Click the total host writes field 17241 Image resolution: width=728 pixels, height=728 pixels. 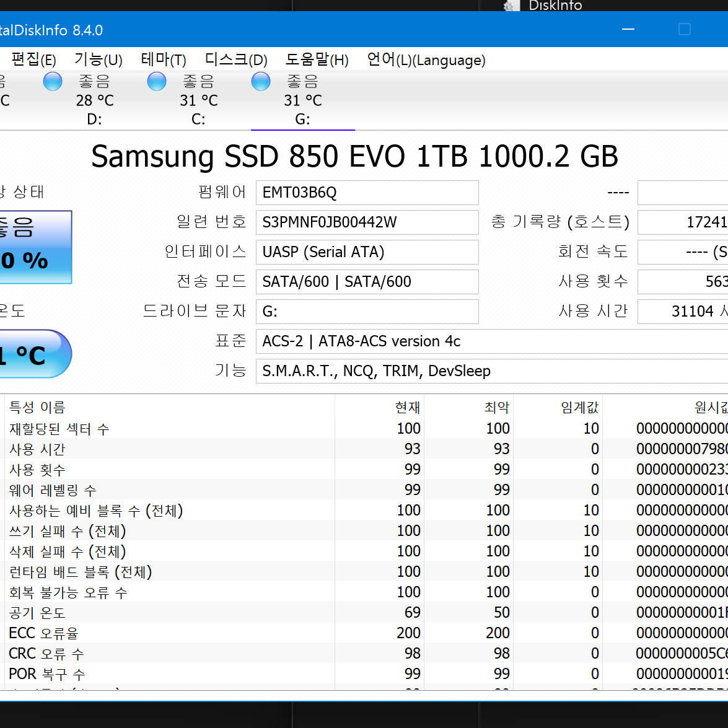(683, 222)
